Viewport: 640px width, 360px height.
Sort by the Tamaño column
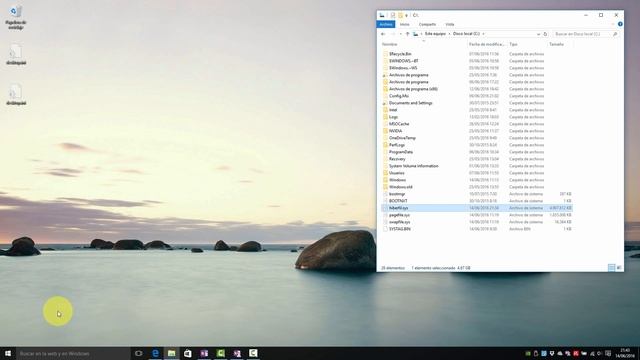(x=556, y=44)
